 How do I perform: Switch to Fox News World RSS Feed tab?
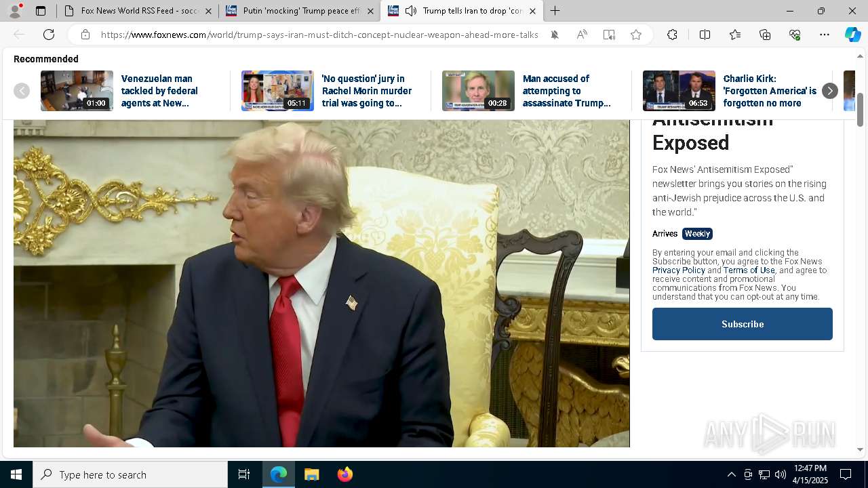click(138, 11)
